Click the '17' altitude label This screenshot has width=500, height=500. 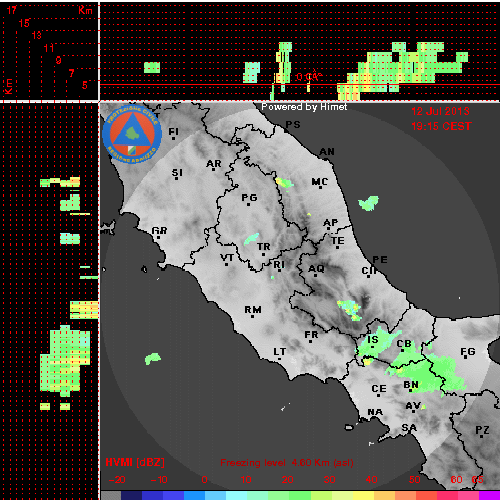[12, 10]
